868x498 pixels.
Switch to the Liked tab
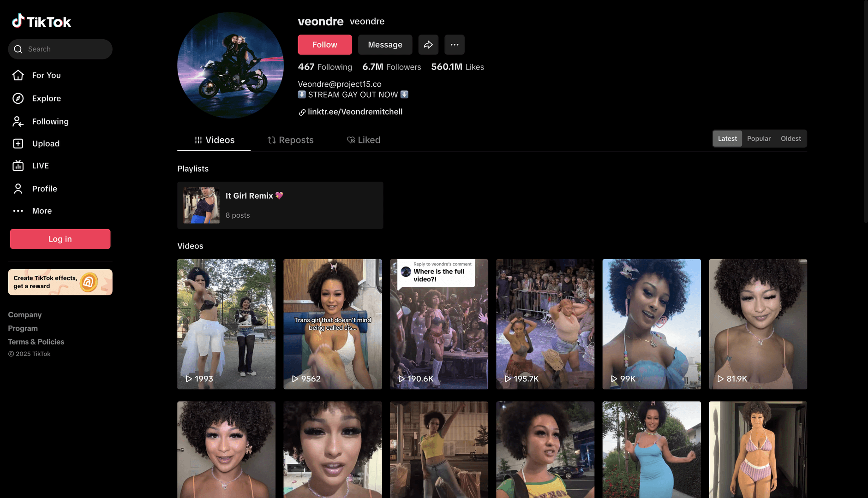tap(364, 140)
